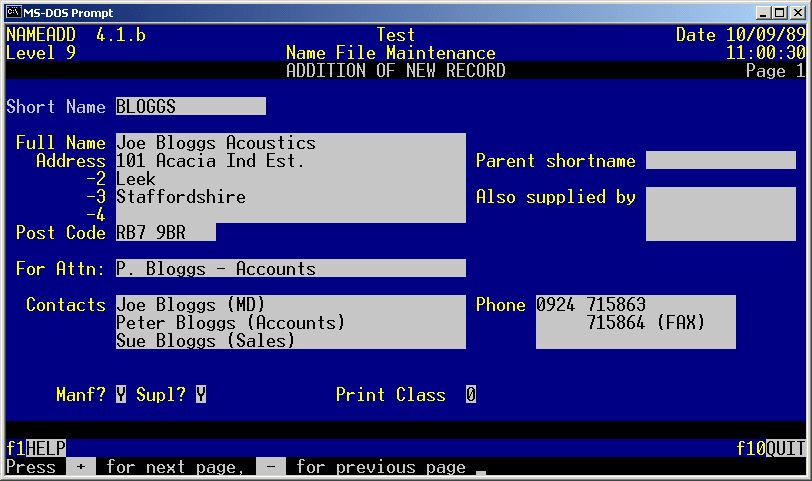Image resolution: width=812 pixels, height=481 pixels.
Task: Select contact Sue Bloggs (Sales)
Action: coord(206,341)
